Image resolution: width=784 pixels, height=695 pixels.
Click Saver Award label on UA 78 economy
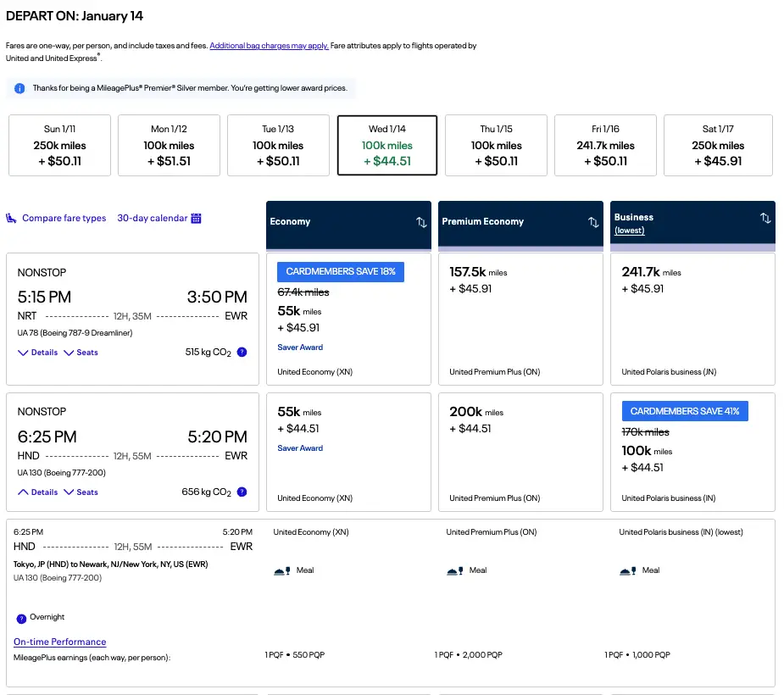coord(300,347)
